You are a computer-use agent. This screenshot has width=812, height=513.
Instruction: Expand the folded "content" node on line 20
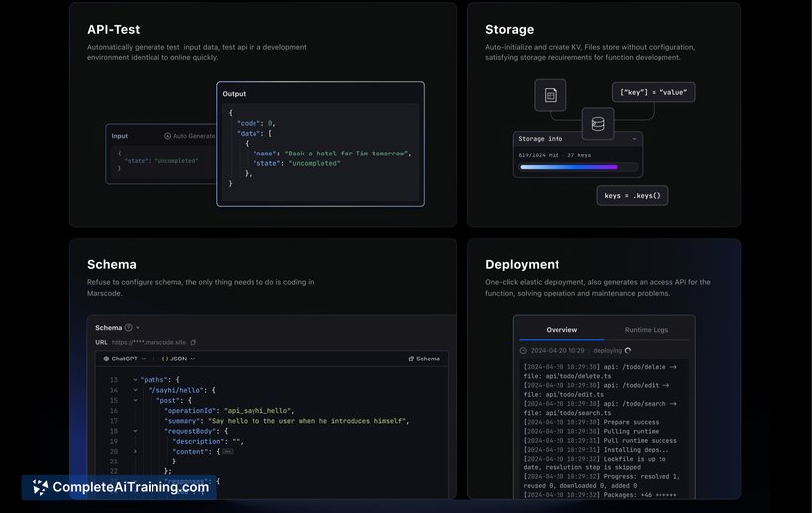[x=135, y=451]
